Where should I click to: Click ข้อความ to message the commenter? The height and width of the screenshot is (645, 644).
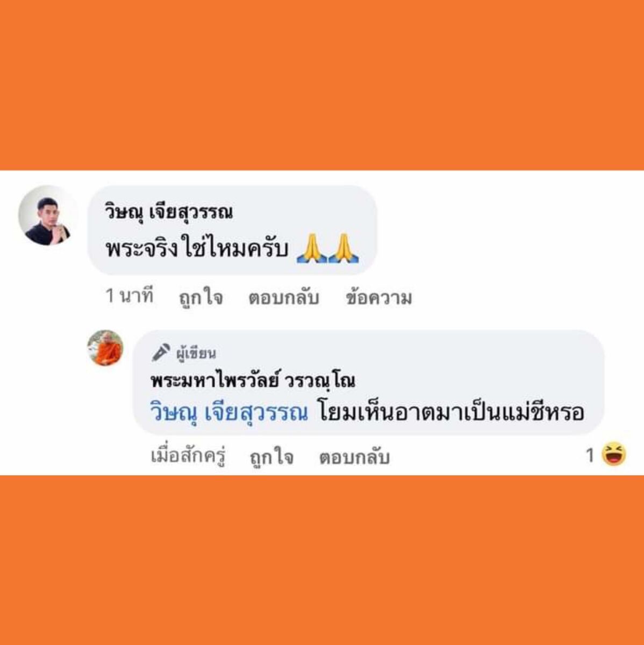(379, 297)
